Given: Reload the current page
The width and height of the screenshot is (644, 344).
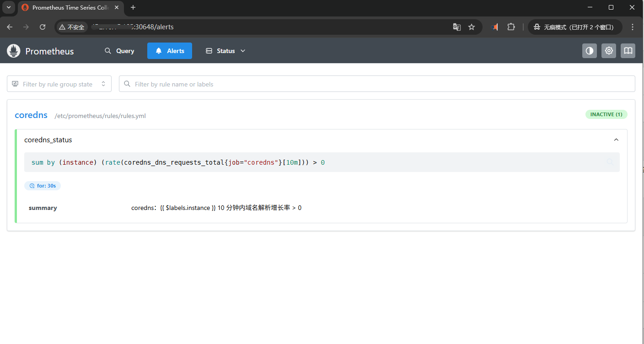Looking at the screenshot, I should [43, 27].
